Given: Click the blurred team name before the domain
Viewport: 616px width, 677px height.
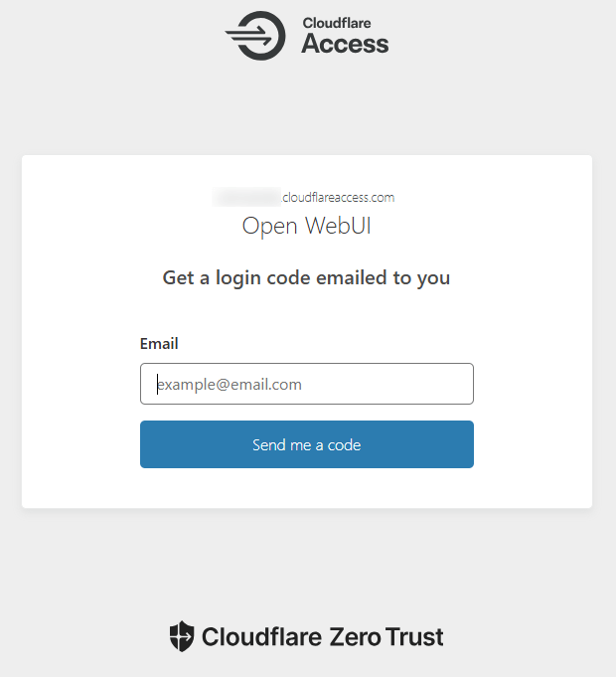Looking at the screenshot, I should coord(246,197).
